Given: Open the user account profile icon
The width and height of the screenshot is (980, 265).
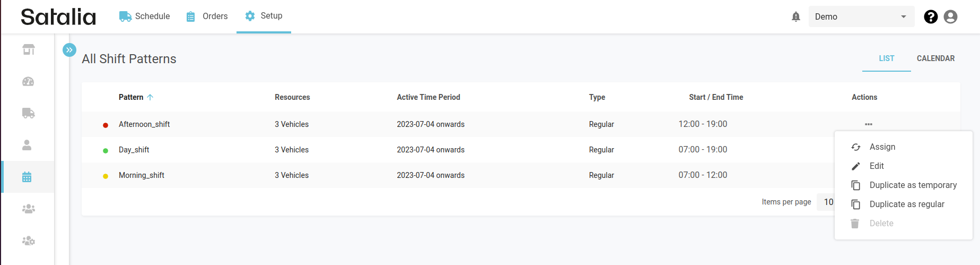Looking at the screenshot, I should click(950, 17).
